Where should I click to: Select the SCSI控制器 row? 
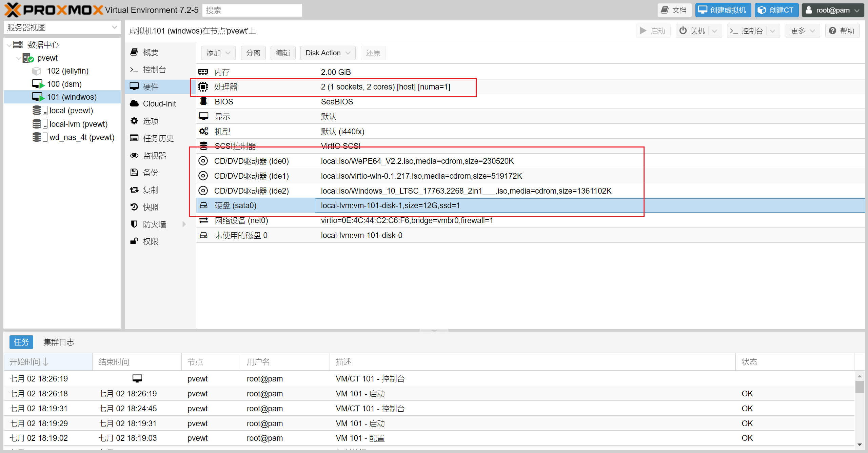coord(531,146)
